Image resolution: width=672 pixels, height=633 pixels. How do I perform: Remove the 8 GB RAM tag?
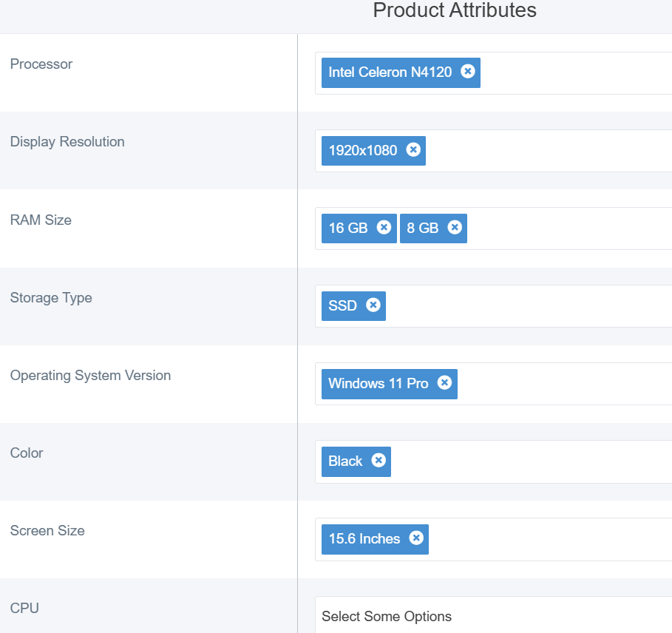tap(455, 227)
